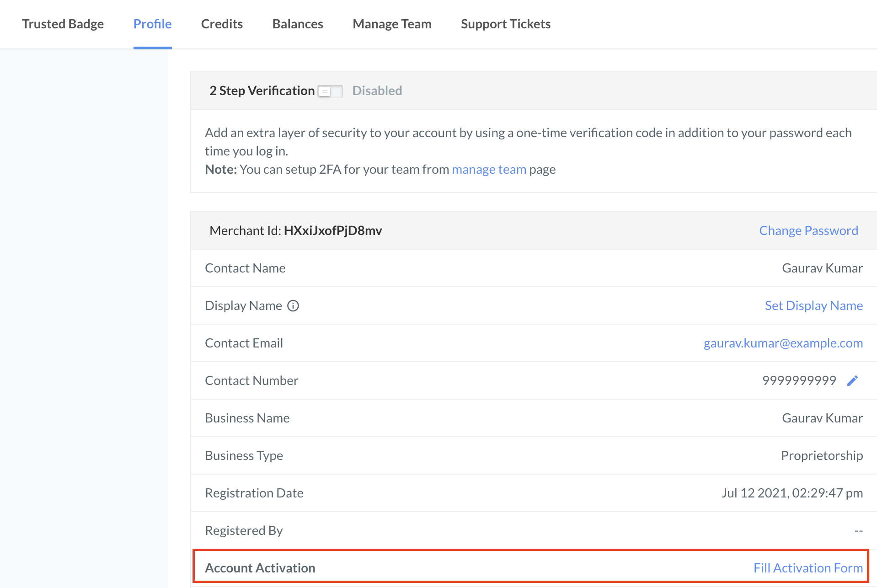Viewport: 877px width, 588px height.
Task: Click the Account Activation label
Action: pos(260,568)
